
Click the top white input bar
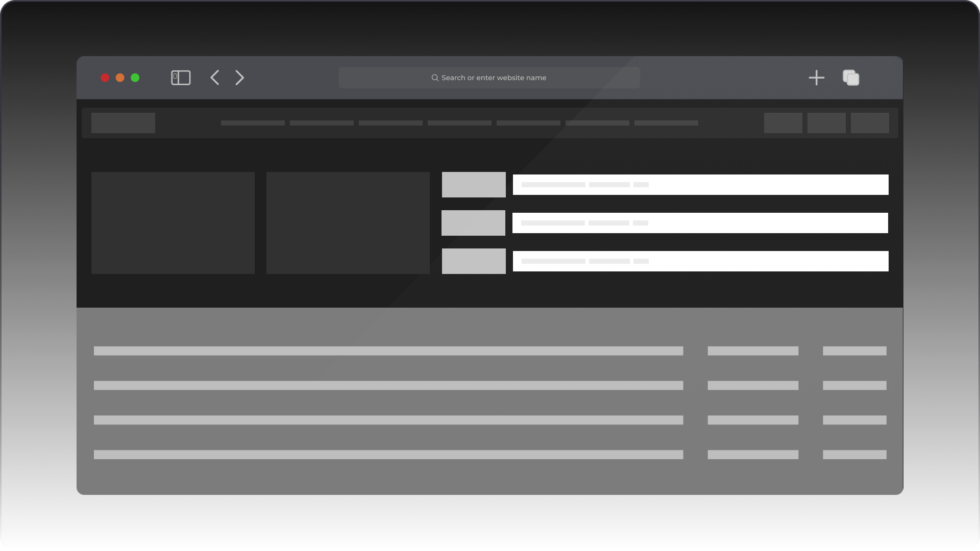click(x=701, y=185)
